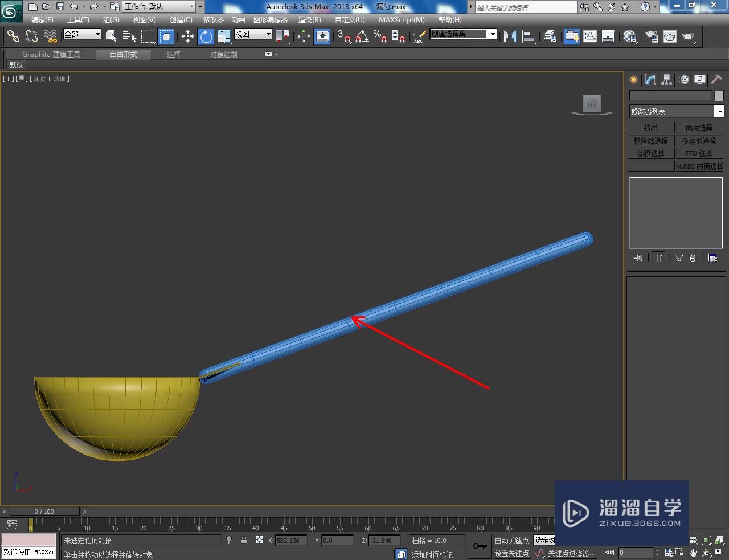729x560 pixels.
Task: Click Bind to Space Warp tool
Action: pyautogui.click(x=50, y=36)
